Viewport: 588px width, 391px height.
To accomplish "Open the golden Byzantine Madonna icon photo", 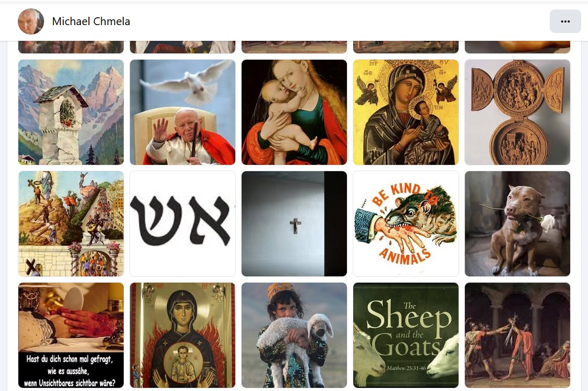I will pos(406,112).
